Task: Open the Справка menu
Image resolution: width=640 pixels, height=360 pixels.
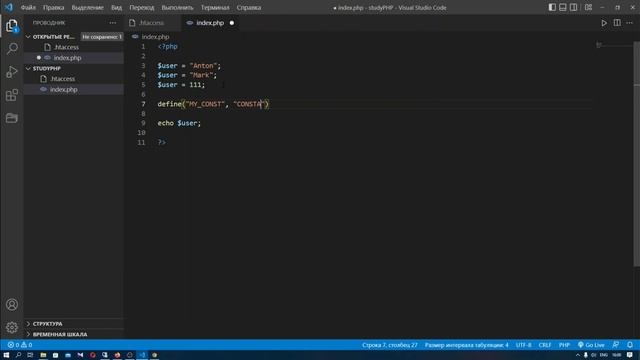Action: click(x=249, y=7)
